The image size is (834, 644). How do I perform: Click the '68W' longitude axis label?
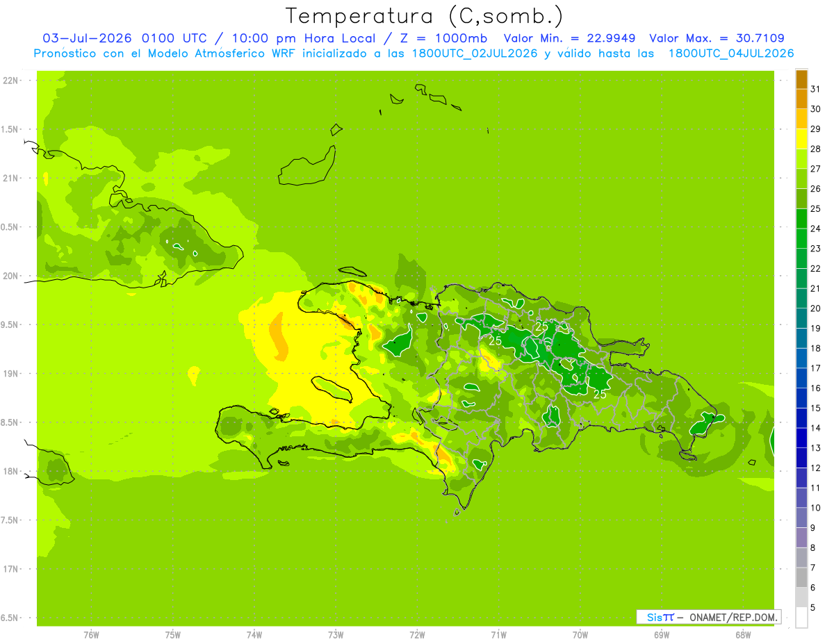pyautogui.click(x=743, y=635)
